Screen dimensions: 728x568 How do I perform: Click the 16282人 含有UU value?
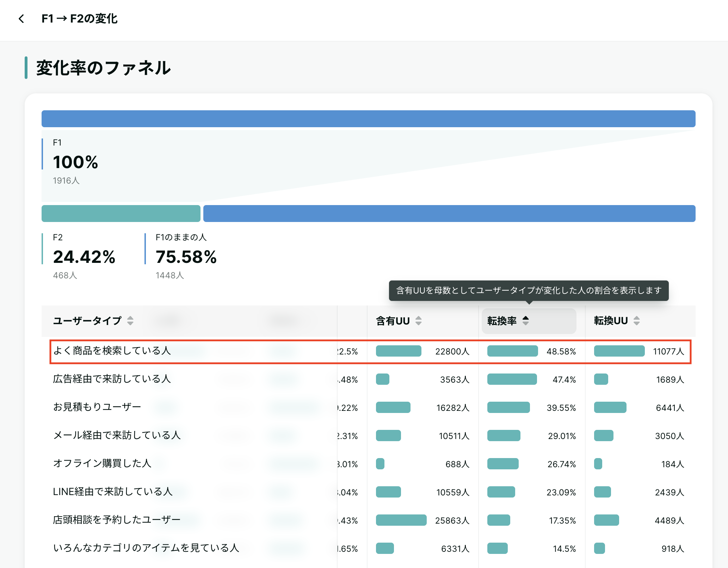click(x=453, y=408)
